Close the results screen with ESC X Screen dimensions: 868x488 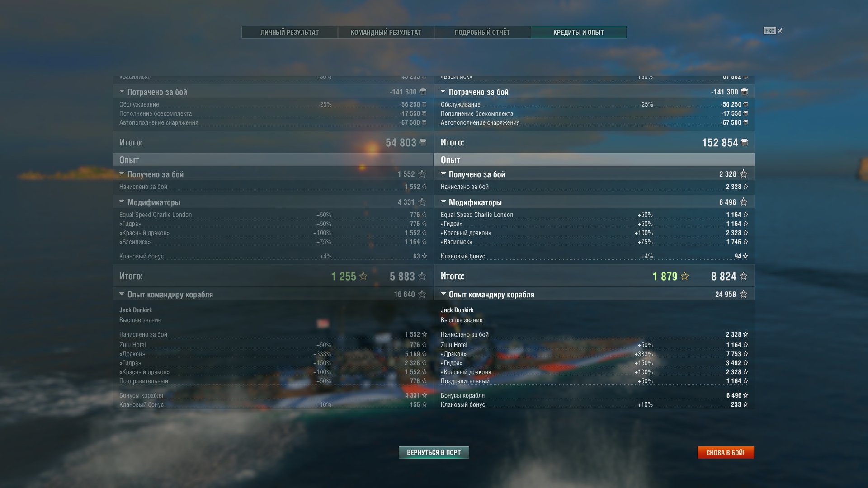(773, 31)
